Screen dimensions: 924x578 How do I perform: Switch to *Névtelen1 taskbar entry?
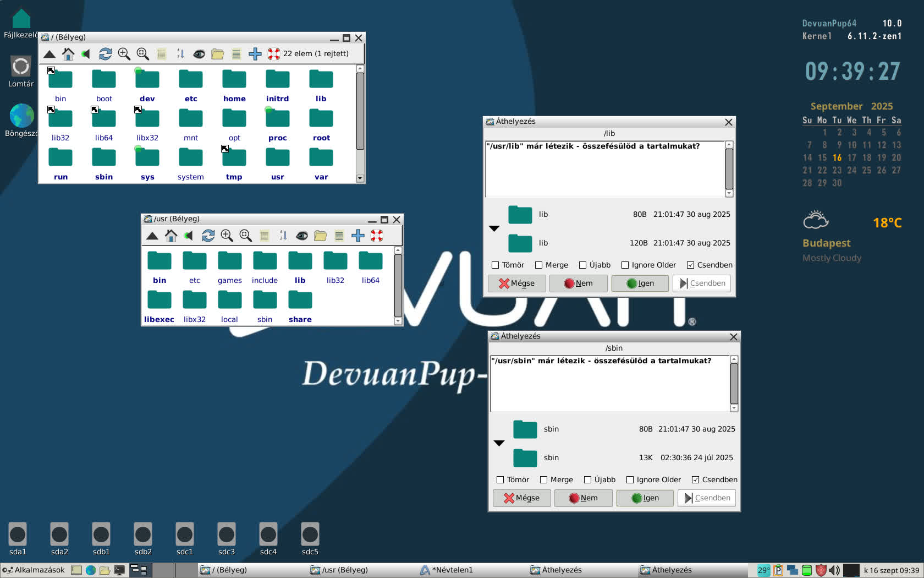(472, 570)
